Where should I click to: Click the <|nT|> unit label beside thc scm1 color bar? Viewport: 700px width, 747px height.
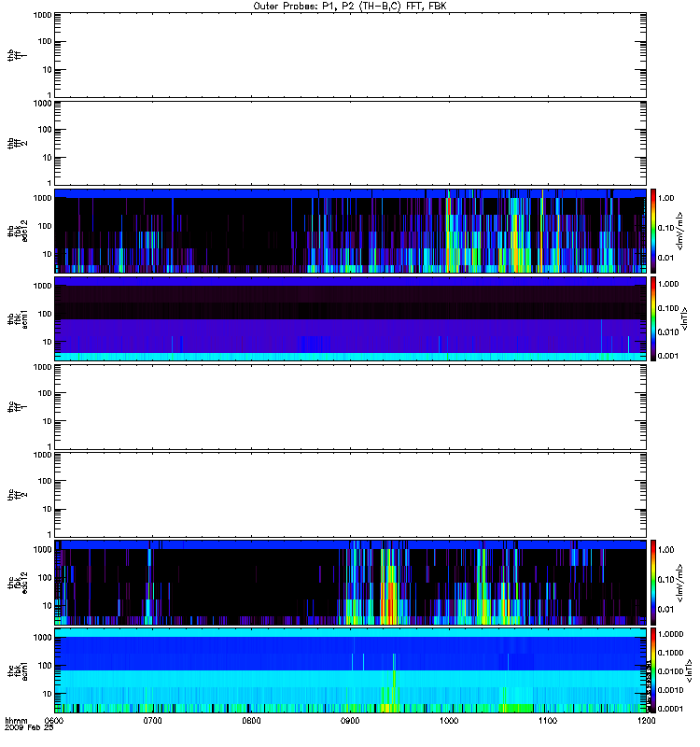pyautogui.click(x=689, y=670)
